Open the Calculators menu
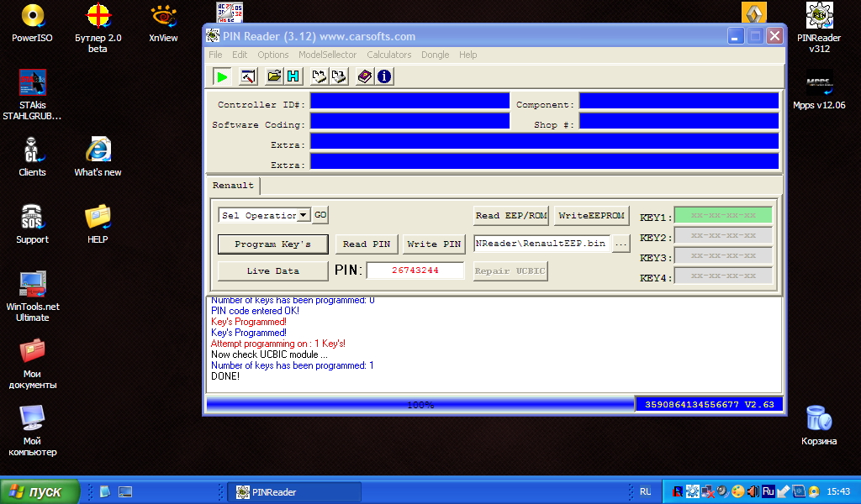 point(388,55)
